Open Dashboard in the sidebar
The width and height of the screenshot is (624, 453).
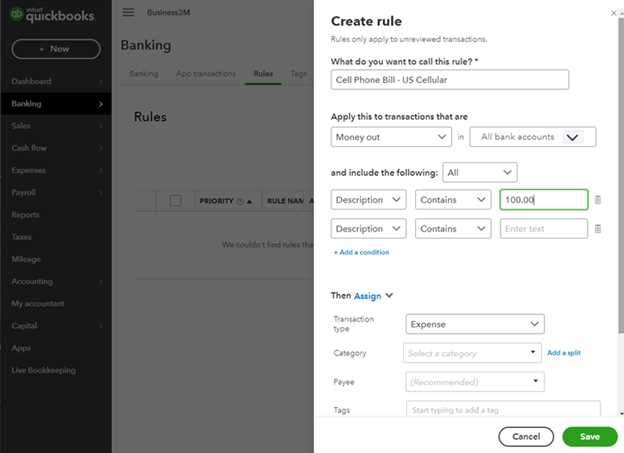(x=56, y=82)
